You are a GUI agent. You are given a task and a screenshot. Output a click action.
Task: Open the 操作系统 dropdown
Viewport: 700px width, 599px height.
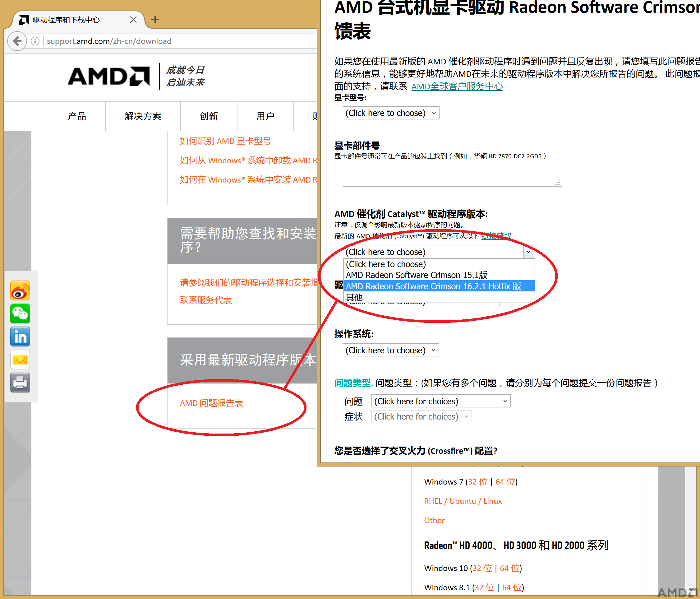pos(390,350)
